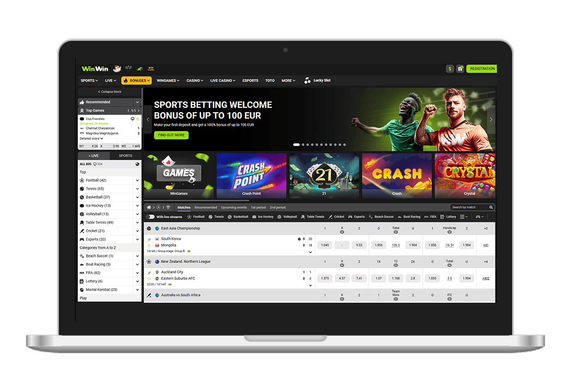Click the search magnifier icon
Viewport: 571px width, 392px height.
tap(491, 207)
